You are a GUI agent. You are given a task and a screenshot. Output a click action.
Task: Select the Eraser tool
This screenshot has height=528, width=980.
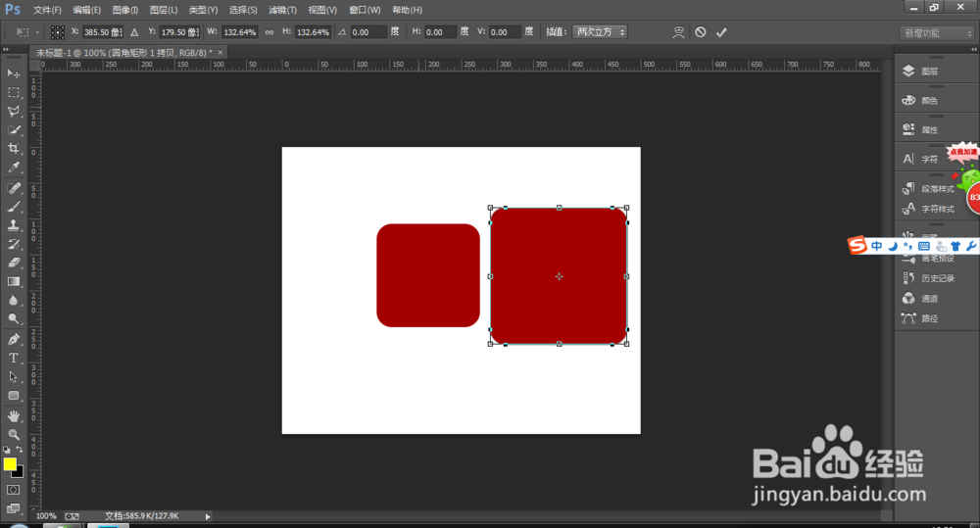(13, 264)
